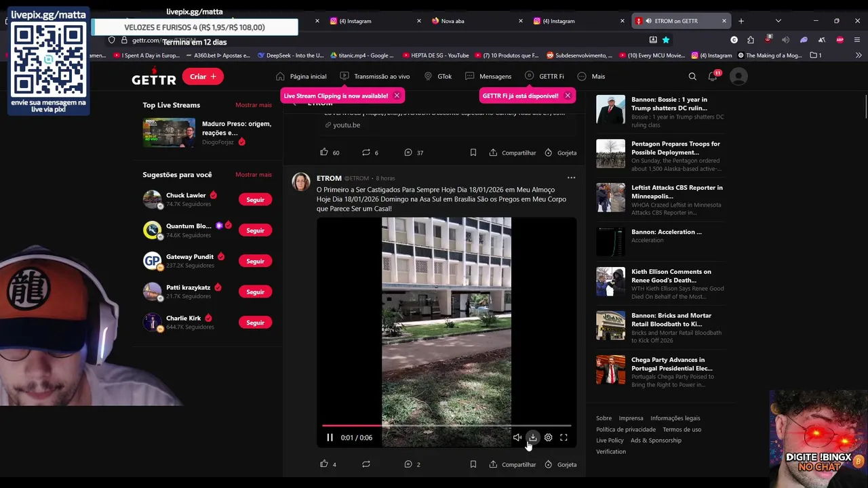868x488 pixels.
Task: Open Live Policy link
Action: [610, 441]
